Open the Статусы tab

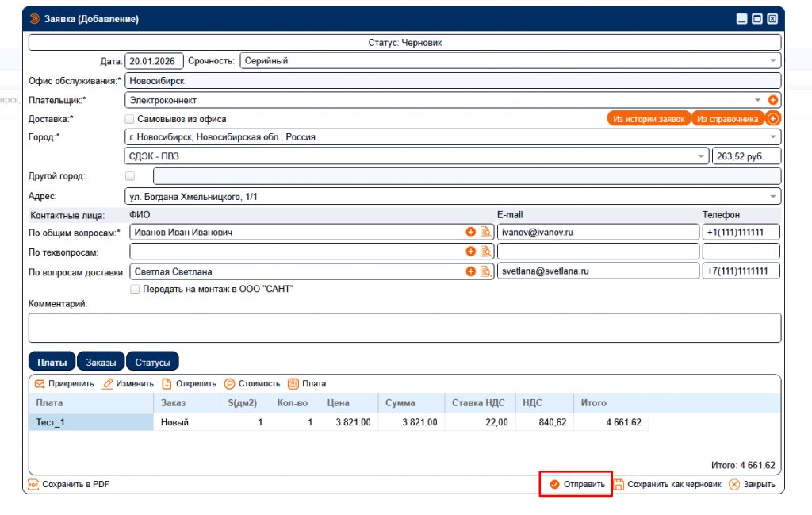pyautogui.click(x=152, y=362)
